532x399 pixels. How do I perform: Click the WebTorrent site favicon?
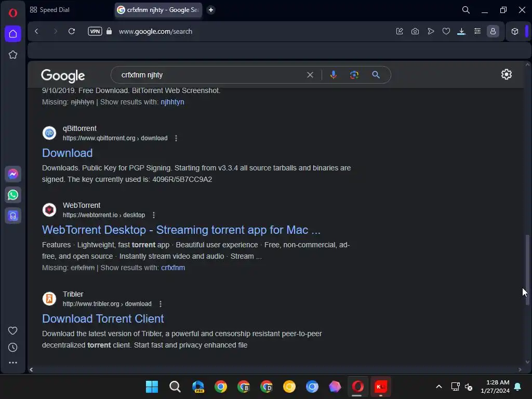point(49,210)
